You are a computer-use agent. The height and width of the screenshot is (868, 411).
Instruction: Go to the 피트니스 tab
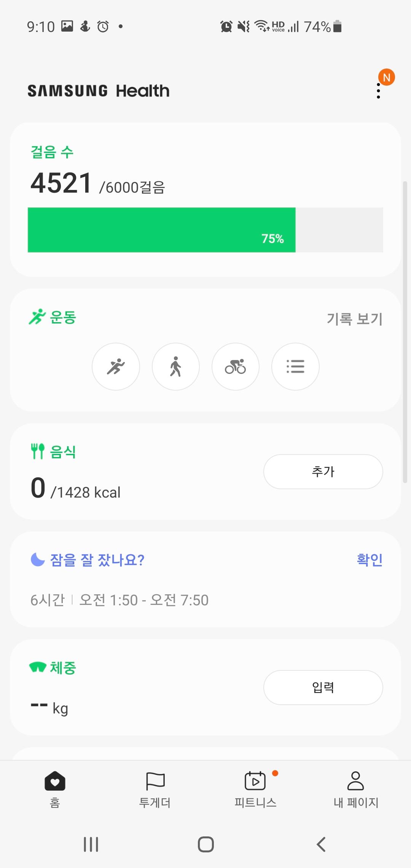[255, 789]
